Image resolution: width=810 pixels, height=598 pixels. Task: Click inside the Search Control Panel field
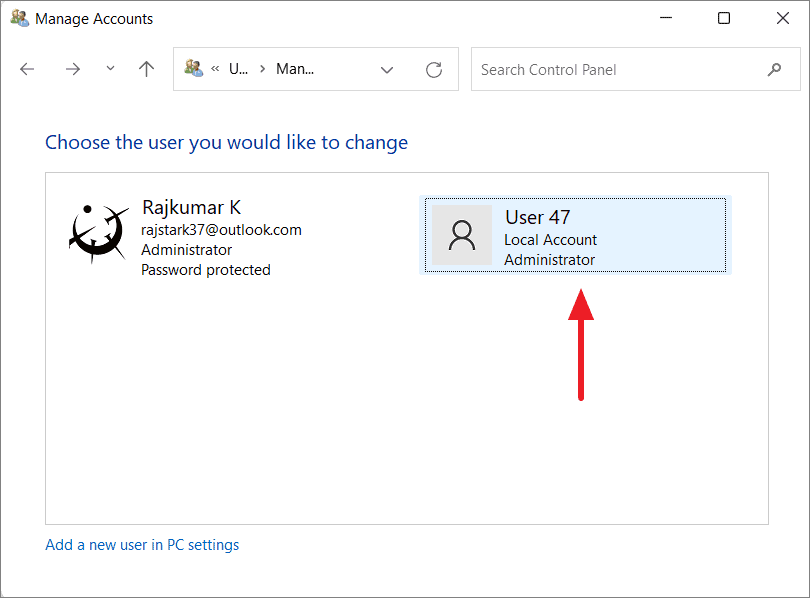(x=600, y=69)
